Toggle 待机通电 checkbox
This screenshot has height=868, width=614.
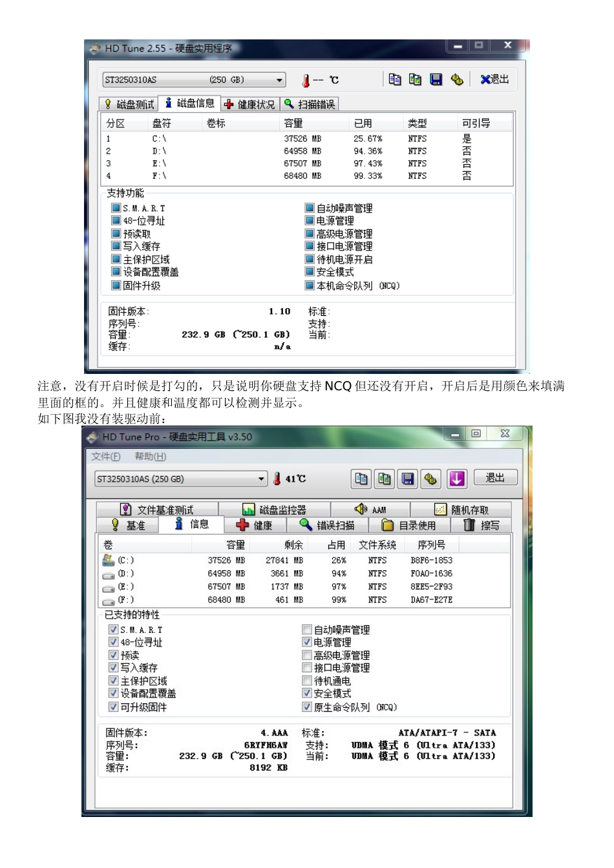click(x=307, y=681)
